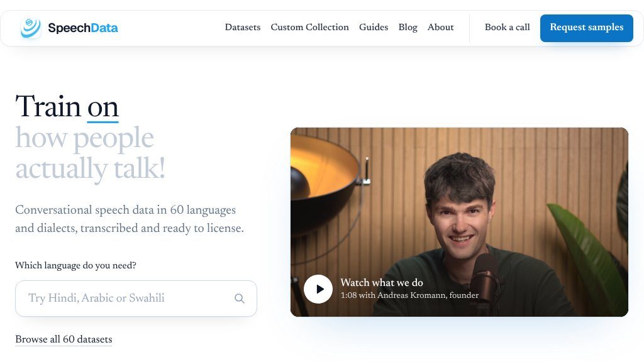The width and height of the screenshot is (644, 362).
Task: Open the Blog nav link
Action: 408,27
